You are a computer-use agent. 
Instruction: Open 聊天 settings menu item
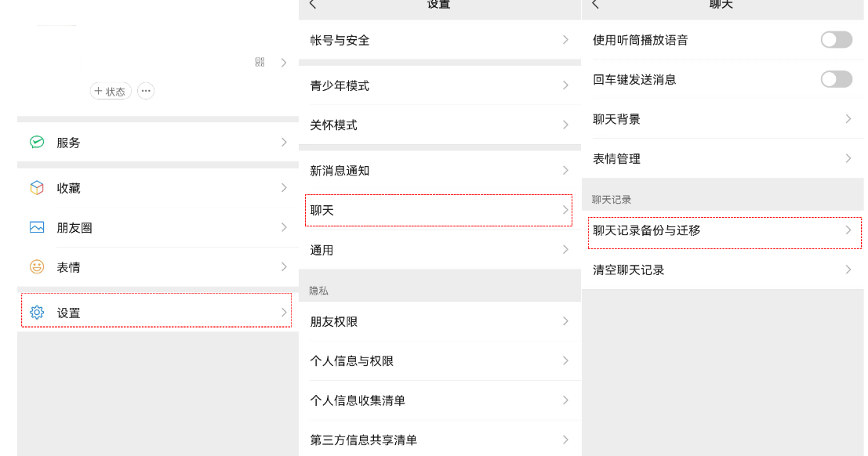pos(438,210)
